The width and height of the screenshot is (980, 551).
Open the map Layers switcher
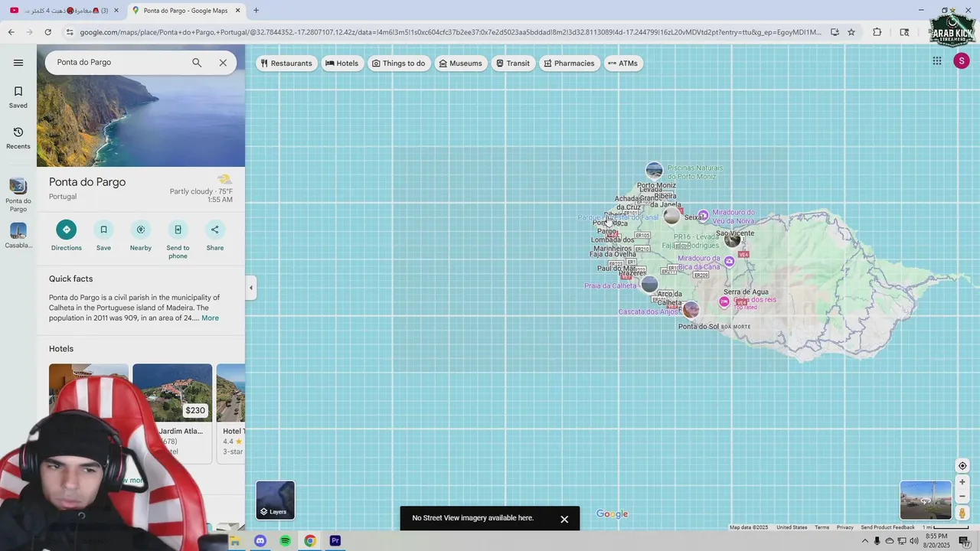(275, 500)
